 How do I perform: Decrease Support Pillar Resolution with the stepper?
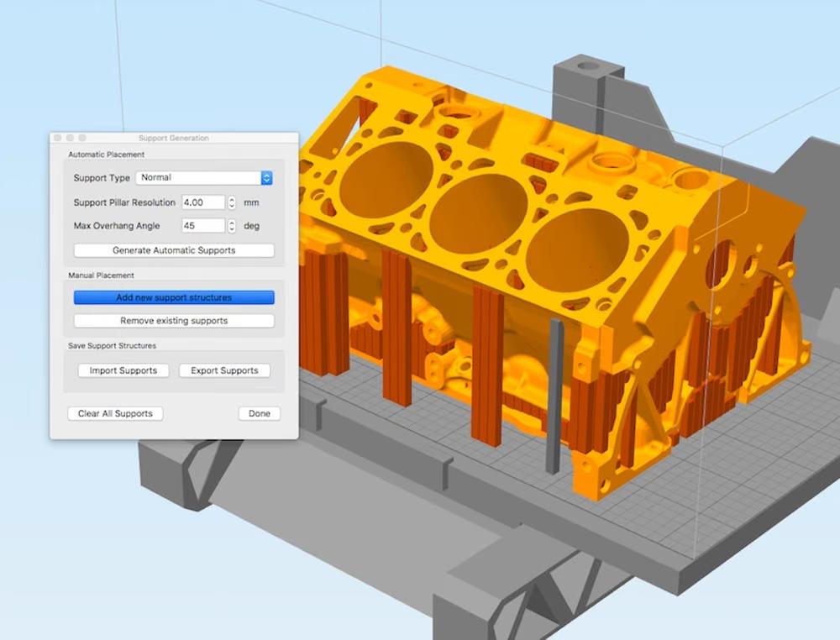[231, 205]
